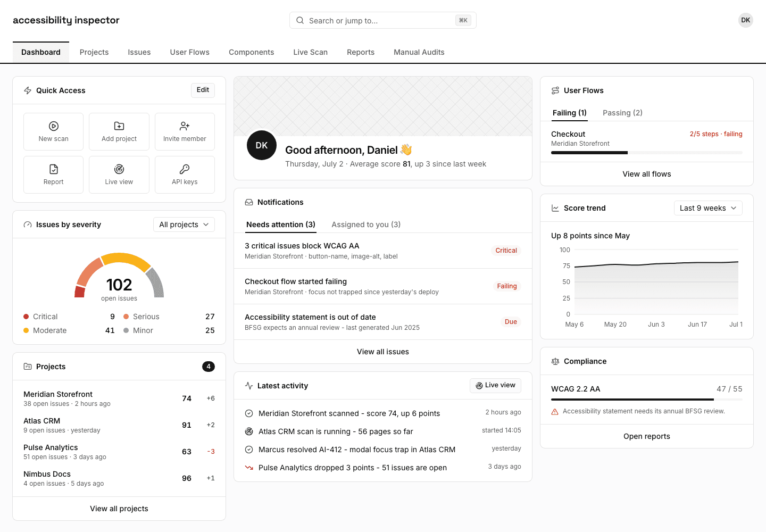Viewport: 766px width, 532px height.
Task: Open Checkout flow started failing notification
Action: point(383,286)
